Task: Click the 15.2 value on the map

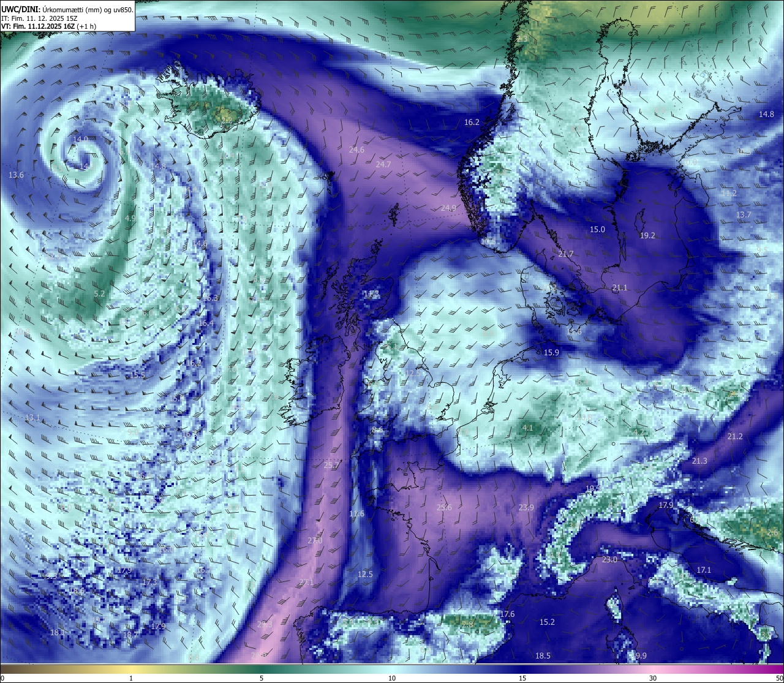Action: [x=547, y=622]
